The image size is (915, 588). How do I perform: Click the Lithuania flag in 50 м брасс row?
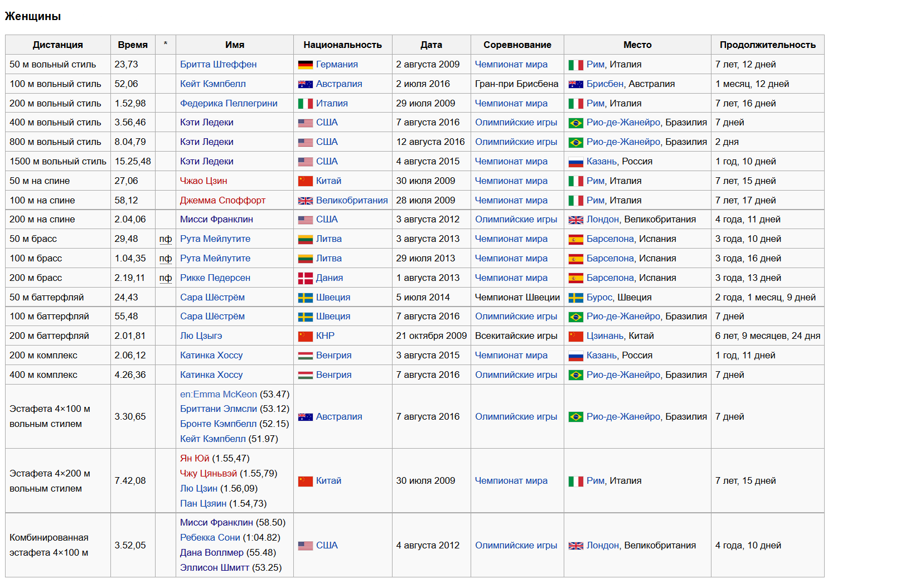click(305, 239)
